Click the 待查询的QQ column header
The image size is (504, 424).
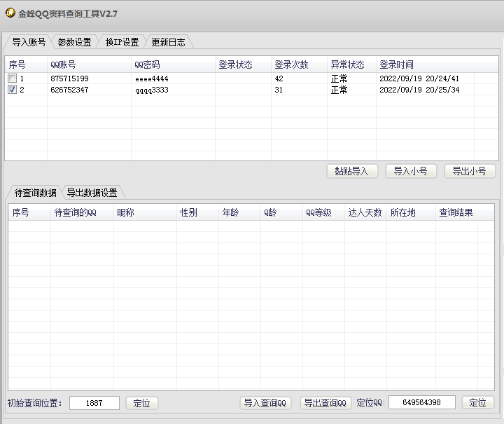[x=82, y=212]
